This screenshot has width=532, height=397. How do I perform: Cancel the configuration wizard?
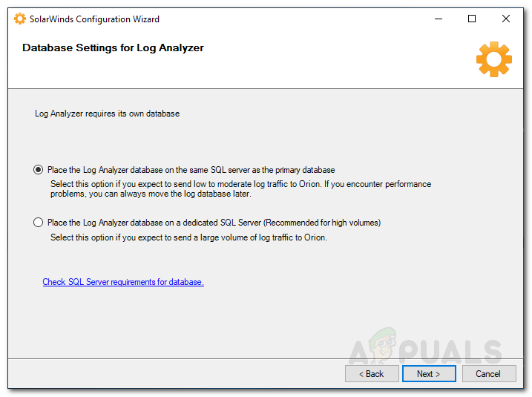(x=488, y=374)
